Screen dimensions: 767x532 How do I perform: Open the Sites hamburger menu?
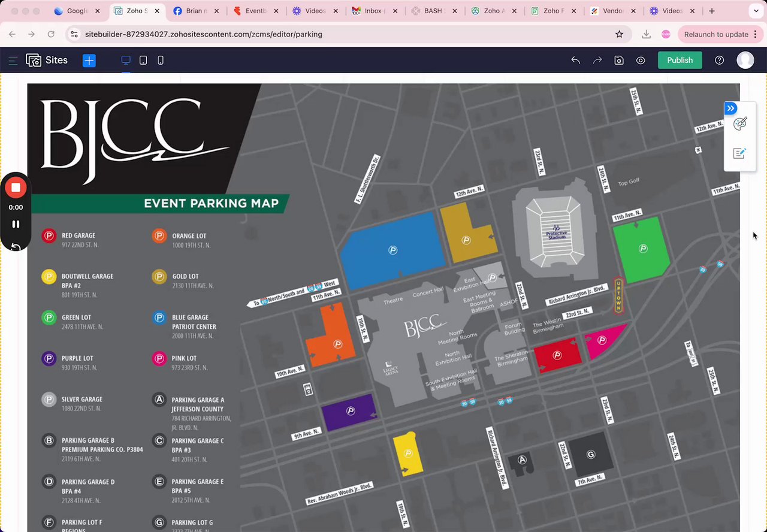13,61
